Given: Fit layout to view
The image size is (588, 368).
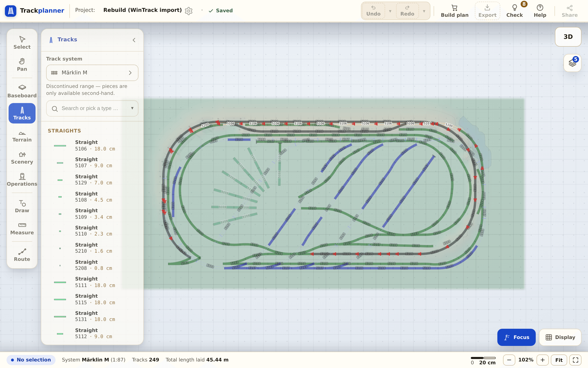Looking at the screenshot, I should coord(559,360).
